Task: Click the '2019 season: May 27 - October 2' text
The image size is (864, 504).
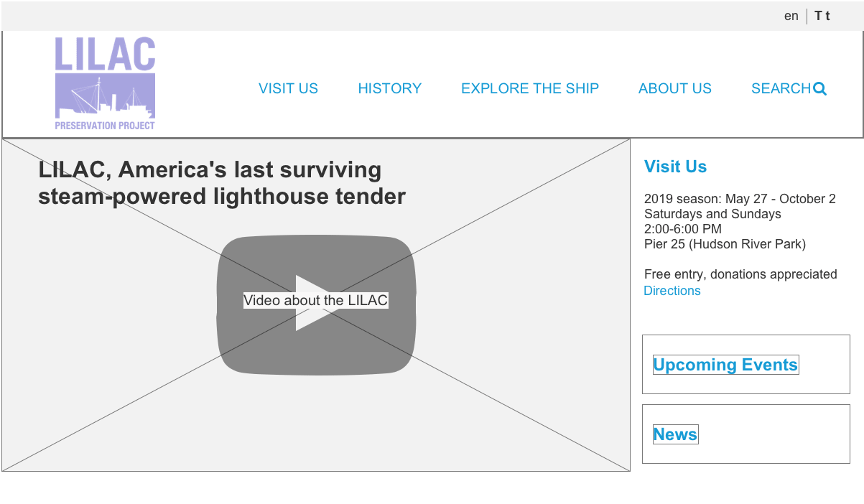Action: (x=740, y=199)
